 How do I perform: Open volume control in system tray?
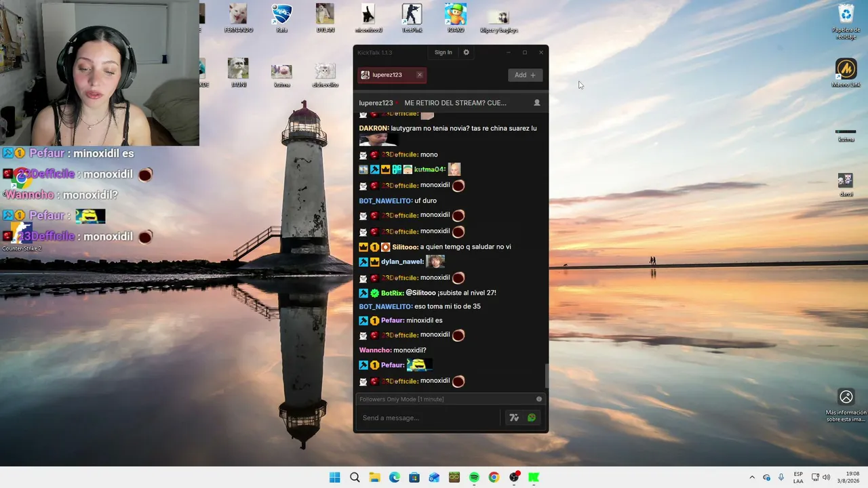click(827, 477)
